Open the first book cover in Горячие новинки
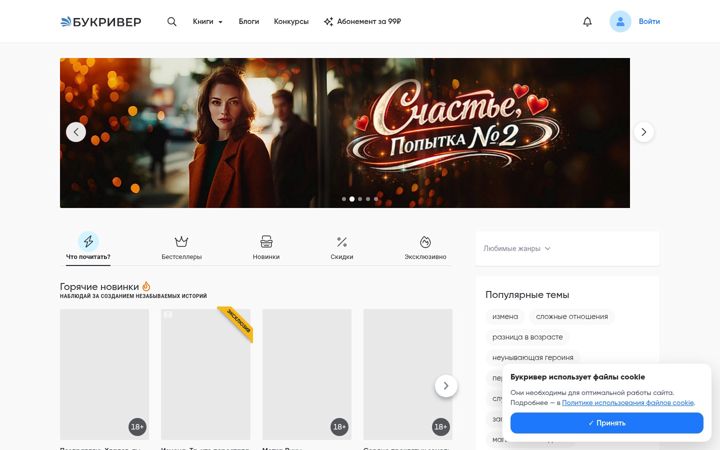 tap(104, 374)
